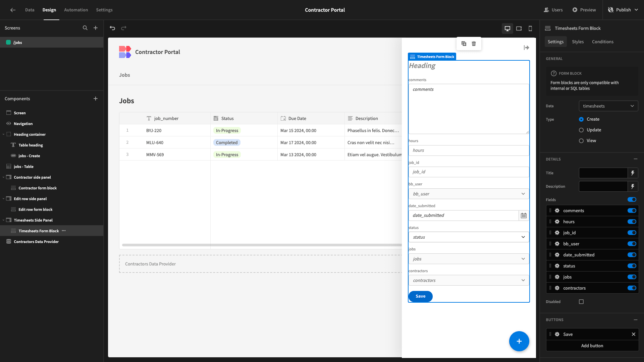Search screens with magnifier icon
Viewport: 644px width, 362px height.
click(x=85, y=28)
